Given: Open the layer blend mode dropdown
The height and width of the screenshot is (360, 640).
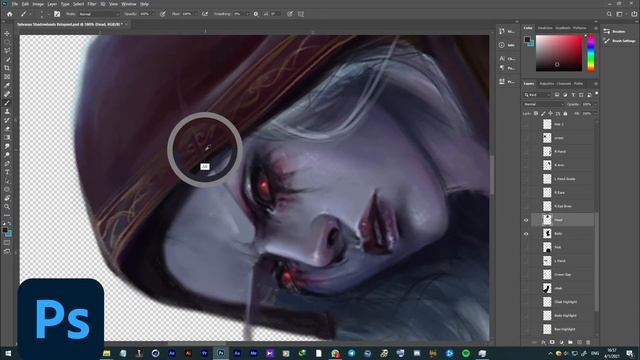Looking at the screenshot, I should point(543,104).
